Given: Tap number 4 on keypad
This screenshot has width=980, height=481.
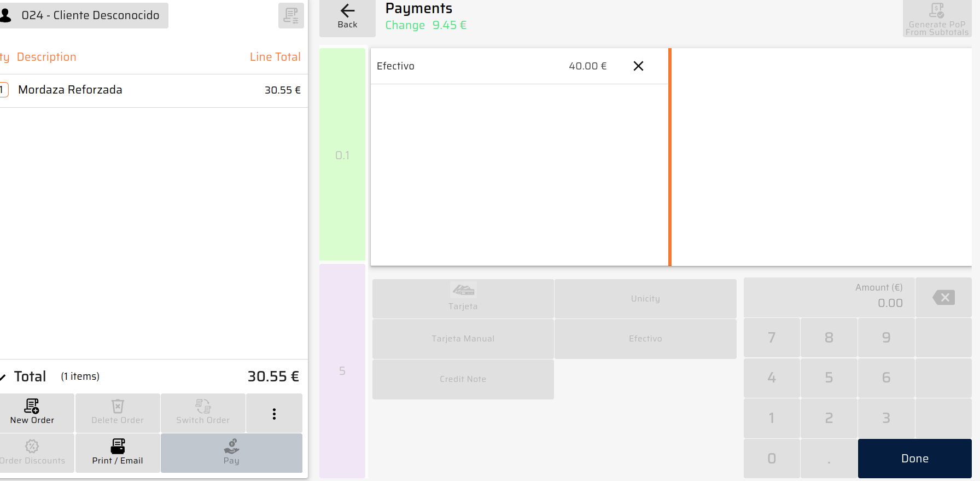Looking at the screenshot, I should point(772,378).
